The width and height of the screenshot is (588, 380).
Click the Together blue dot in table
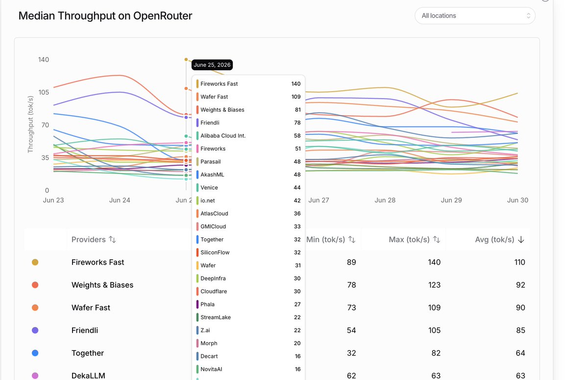35,353
